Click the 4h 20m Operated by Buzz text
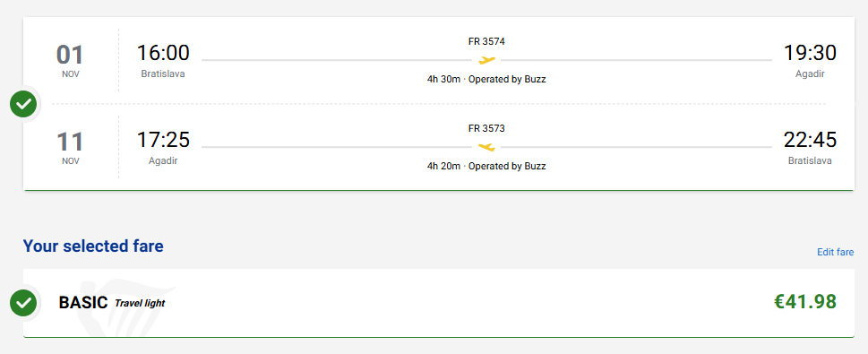Viewport: 868px width, 354px height. coord(486,166)
